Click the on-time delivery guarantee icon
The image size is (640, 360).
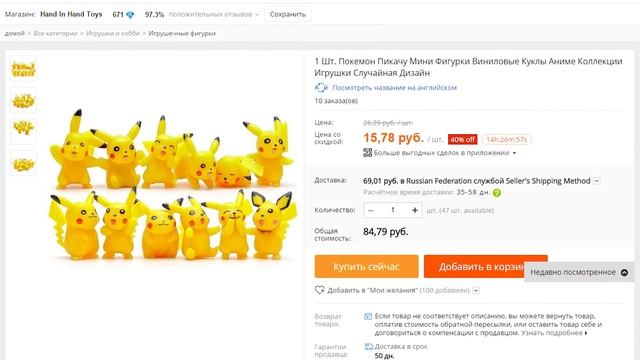pos(369,347)
